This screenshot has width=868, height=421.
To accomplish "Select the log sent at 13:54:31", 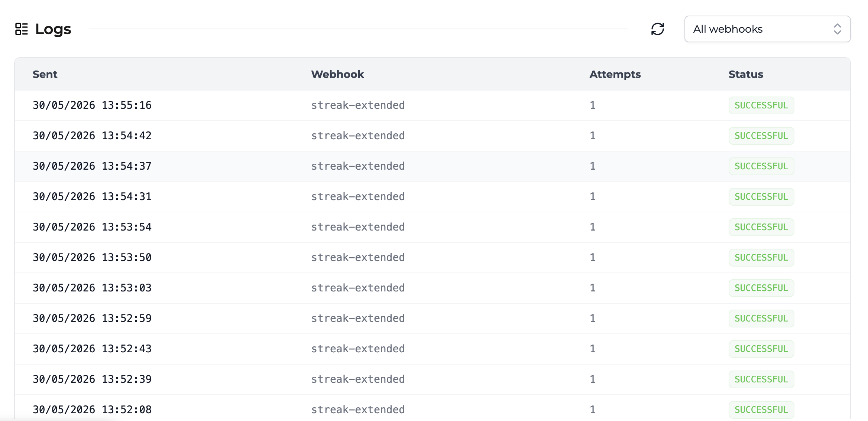I will pyautogui.click(x=433, y=197).
